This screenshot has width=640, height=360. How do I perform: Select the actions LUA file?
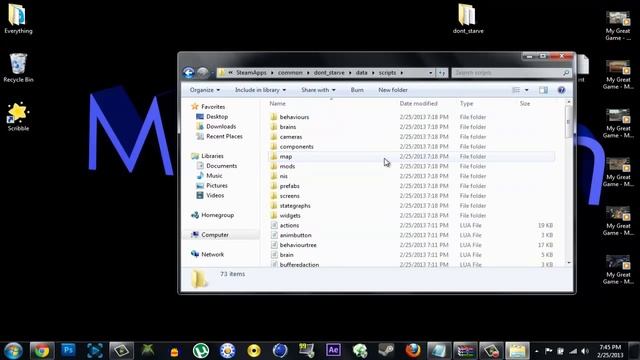(x=289, y=225)
